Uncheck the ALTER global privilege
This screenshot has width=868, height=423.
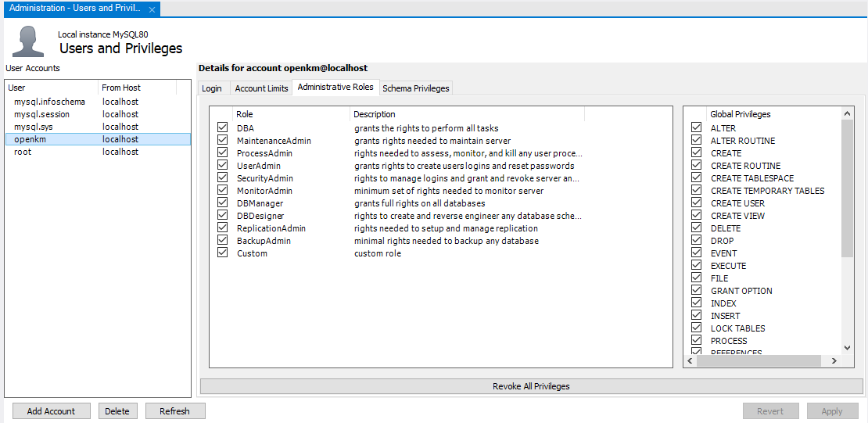tap(697, 128)
